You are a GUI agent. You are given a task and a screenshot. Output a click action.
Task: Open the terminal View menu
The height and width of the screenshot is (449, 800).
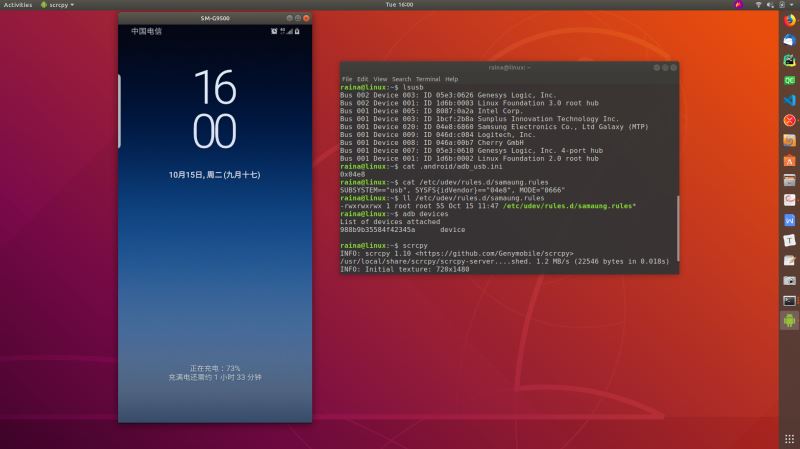(x=380, y=79)
